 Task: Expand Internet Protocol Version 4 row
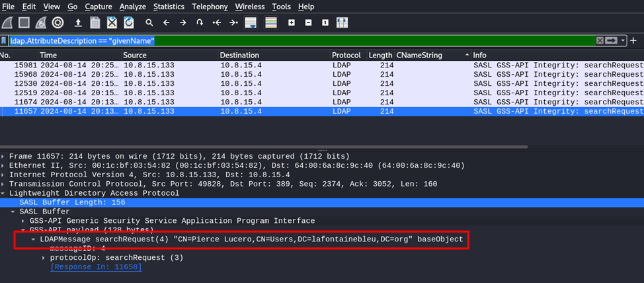(4, 175)
